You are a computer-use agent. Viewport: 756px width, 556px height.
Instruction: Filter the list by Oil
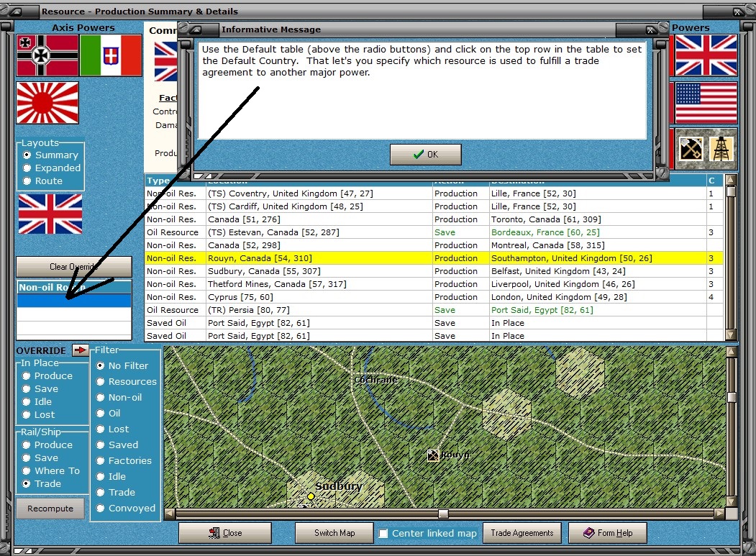tap(100, 414)
